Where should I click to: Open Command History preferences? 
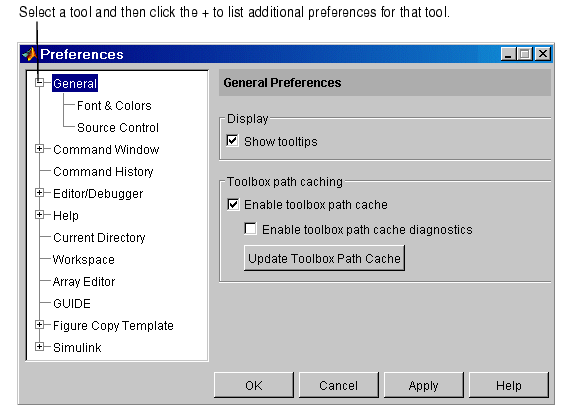point(103,172)
